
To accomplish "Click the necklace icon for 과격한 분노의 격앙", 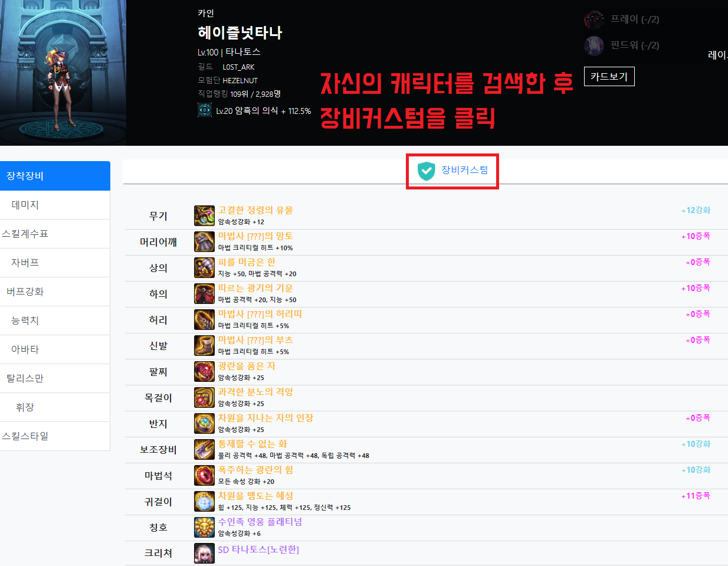I will [204, 398].
